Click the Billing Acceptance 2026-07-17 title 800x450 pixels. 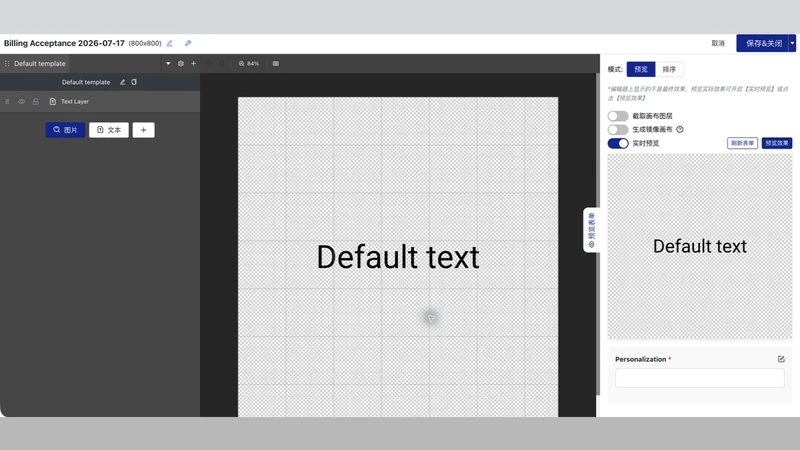tap(64, 43)
